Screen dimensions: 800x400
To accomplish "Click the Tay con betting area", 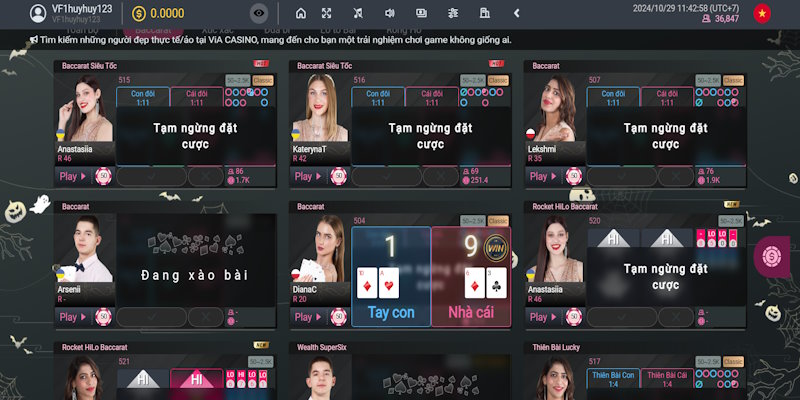I will 391,277.
